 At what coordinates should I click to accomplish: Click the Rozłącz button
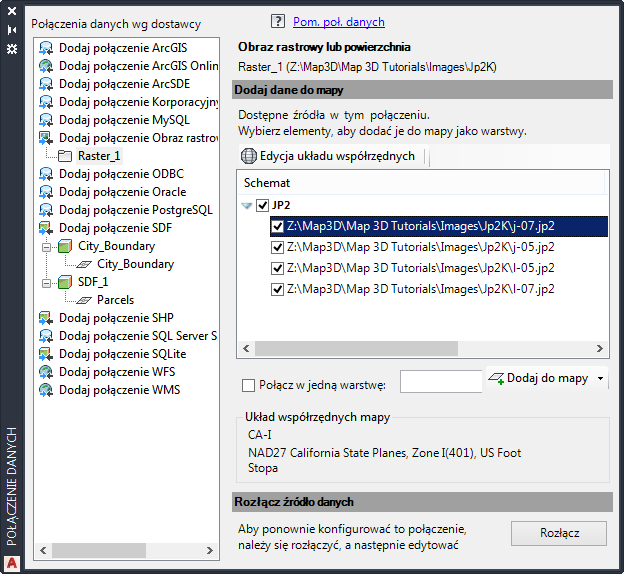point(559,533)
